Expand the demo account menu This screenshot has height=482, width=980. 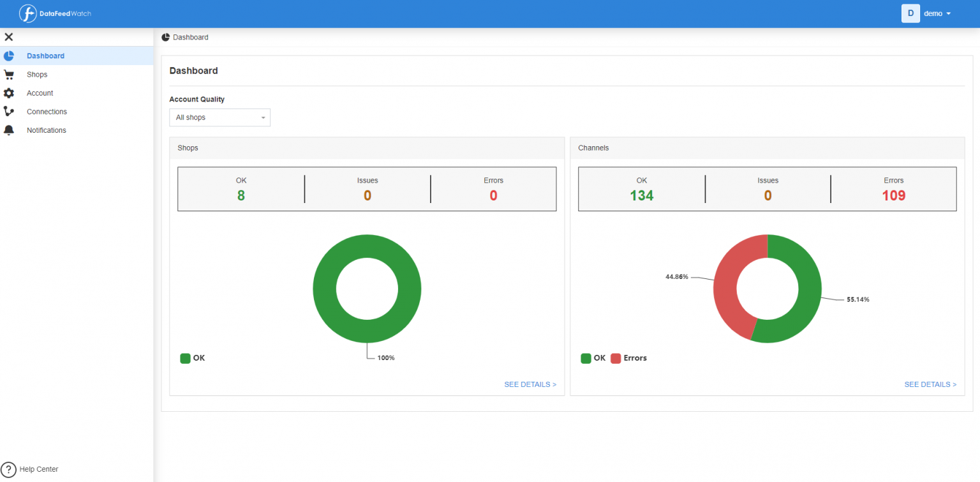[937, 13]
